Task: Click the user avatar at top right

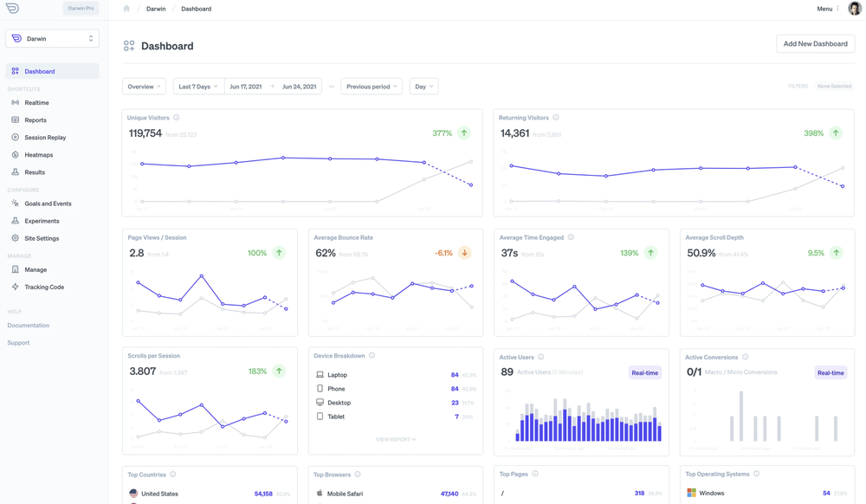Action: (854, 9)
